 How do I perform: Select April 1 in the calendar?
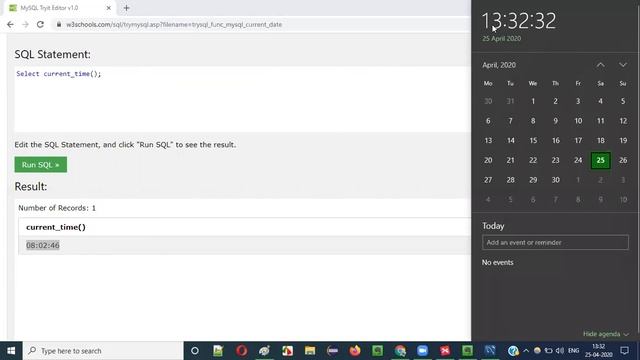(x=533, y=101)
